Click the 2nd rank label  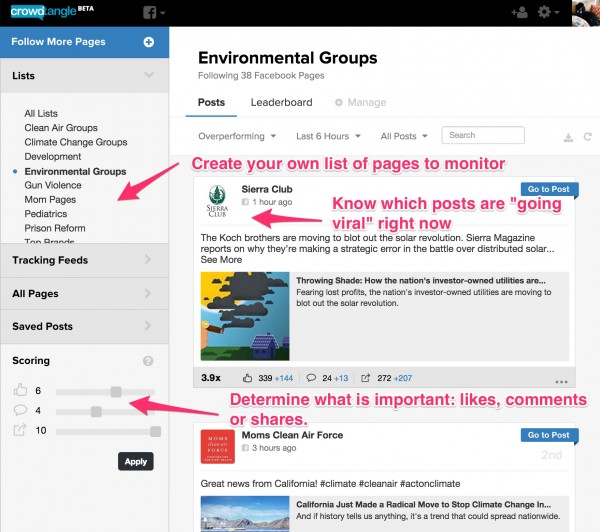click(552, 455)
